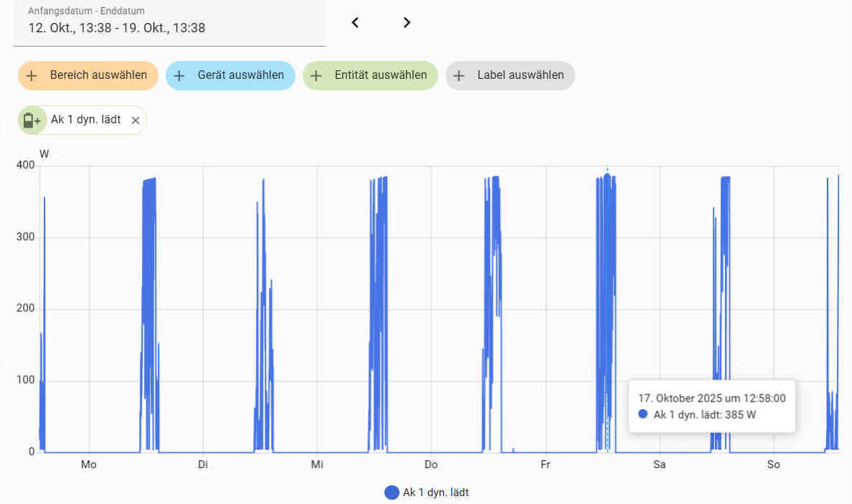This screenshot has width=852, height=504.
Task: Click the blue legend color dot
Action: [x=392, y=493]
